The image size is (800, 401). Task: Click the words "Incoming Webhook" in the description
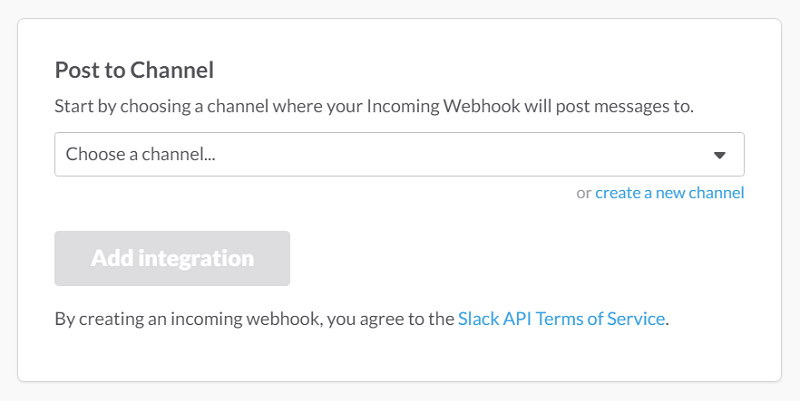tap(443, 107)
